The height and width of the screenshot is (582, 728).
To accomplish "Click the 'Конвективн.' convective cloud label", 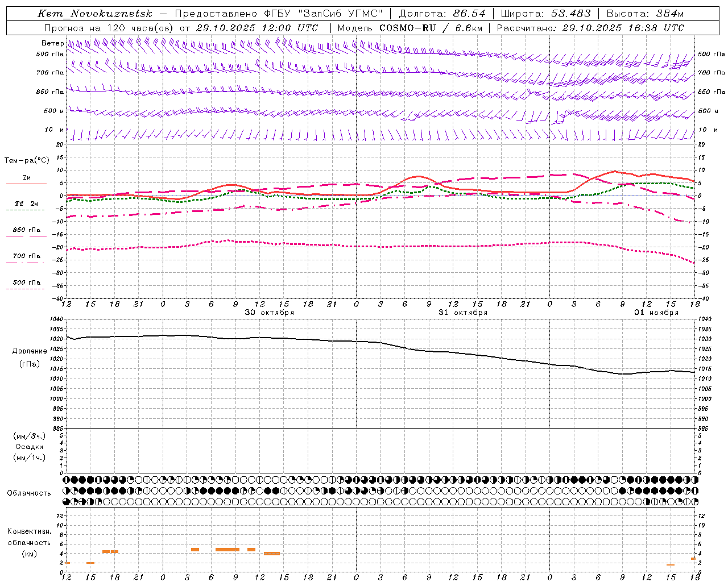I will pos(29,531).
